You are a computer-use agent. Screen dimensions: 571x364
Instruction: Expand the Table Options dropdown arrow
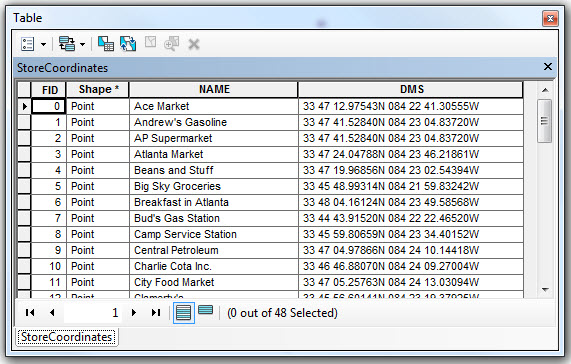point(43,45)
